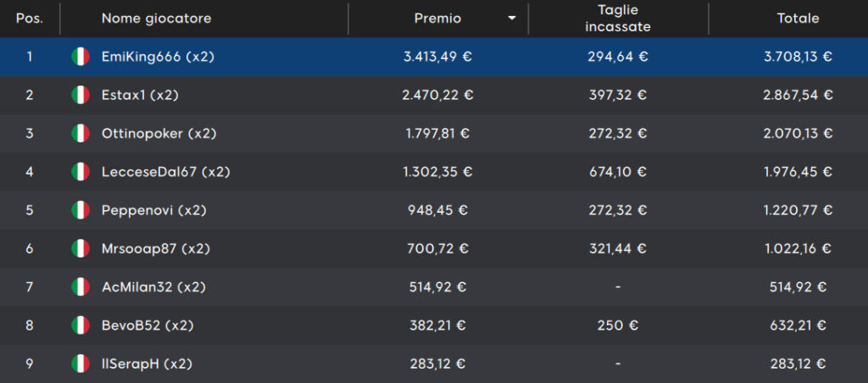Image resolution: width=868 pixels, height=383 pixels.
Task: Select BevoB52 bounty value 250 €
Action: (618, 325)
